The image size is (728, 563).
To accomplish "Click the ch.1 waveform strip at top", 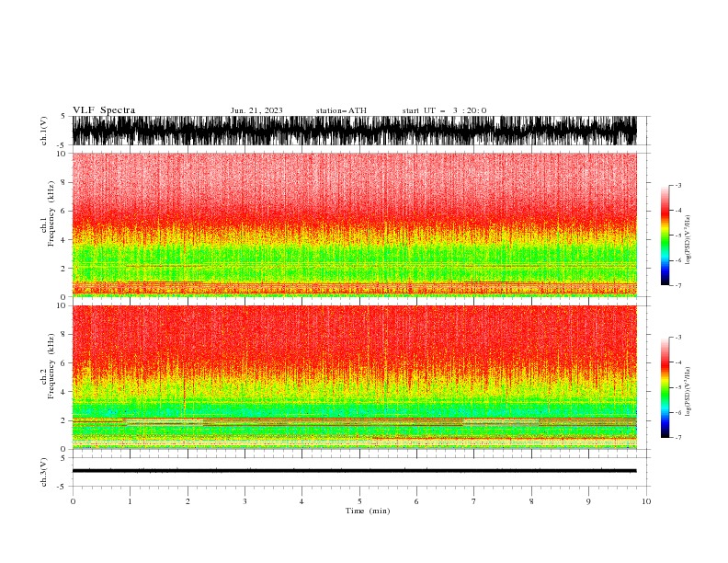I will click(355, 131).
